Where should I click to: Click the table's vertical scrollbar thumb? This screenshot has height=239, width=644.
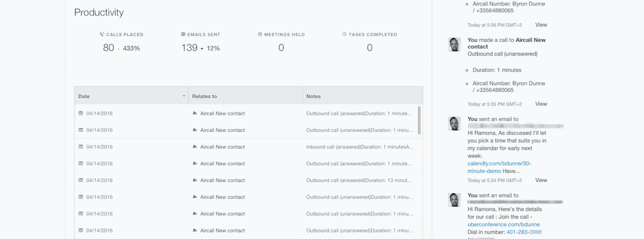coord(419,120)
